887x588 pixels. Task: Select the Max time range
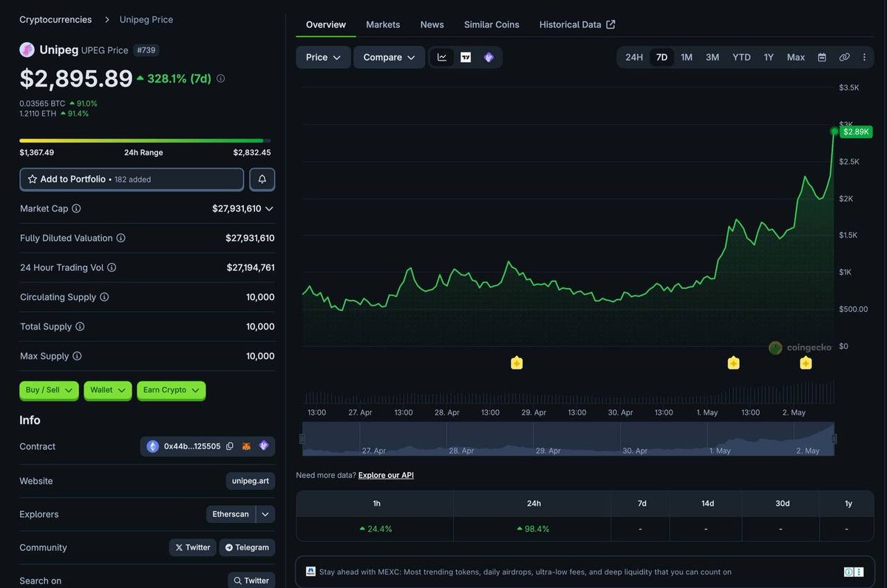[x=796, y=58]
